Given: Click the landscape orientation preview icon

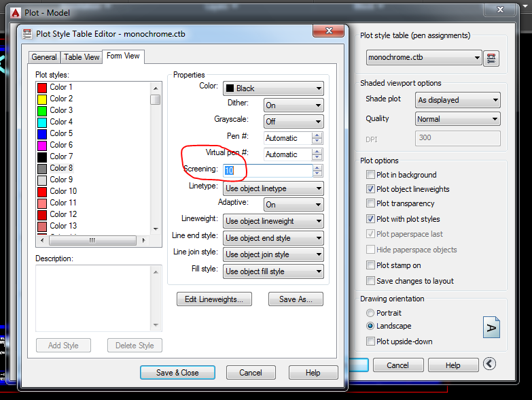Looking at the screenshot, I should (491, 327).
